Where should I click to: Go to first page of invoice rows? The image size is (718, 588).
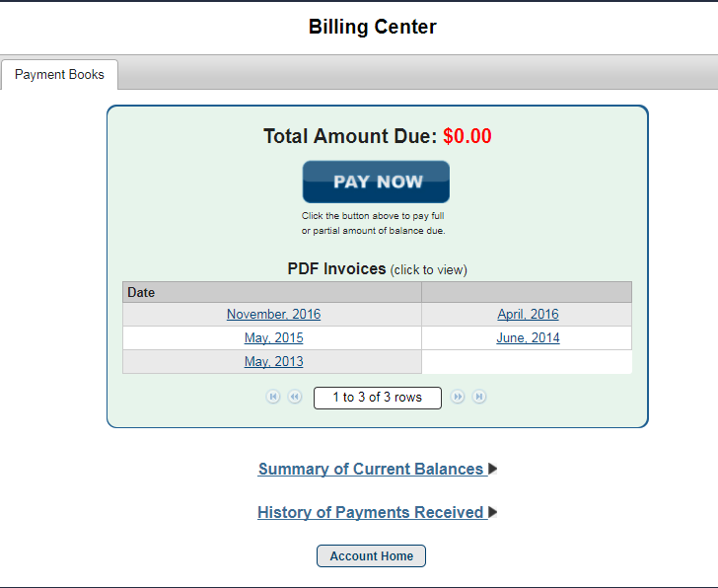(273, 397)
